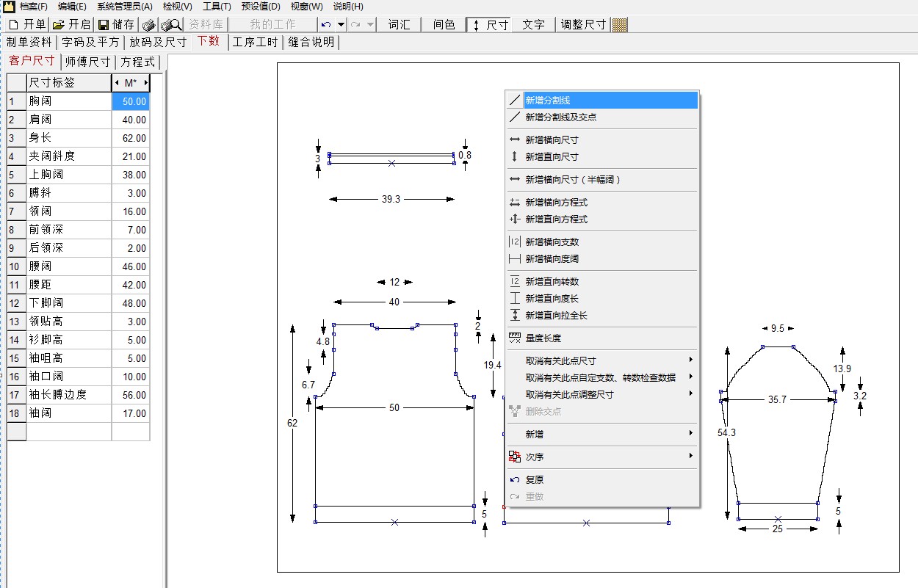
Task: Choose 新增横向方程式 in context menu
Action: (602, 202)
